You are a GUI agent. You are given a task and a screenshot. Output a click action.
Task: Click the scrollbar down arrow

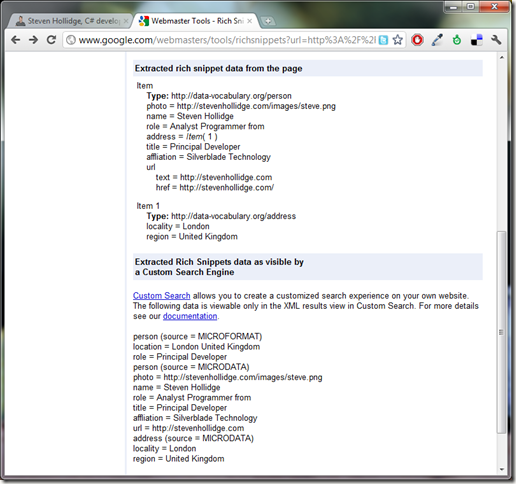(502, 470)
